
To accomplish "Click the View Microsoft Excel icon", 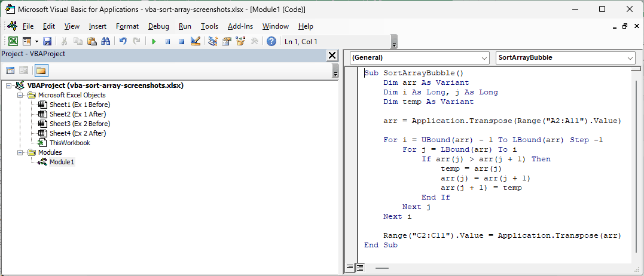I will coord(13,41).
